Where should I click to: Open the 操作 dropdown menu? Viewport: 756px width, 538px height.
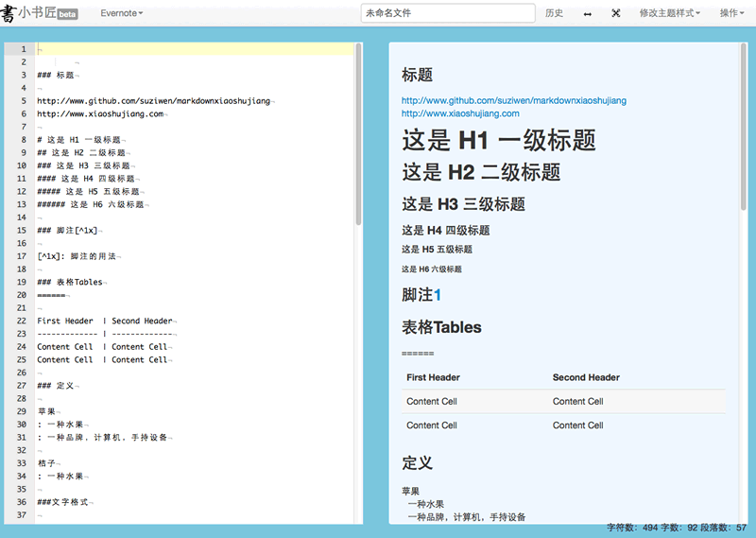732,13
